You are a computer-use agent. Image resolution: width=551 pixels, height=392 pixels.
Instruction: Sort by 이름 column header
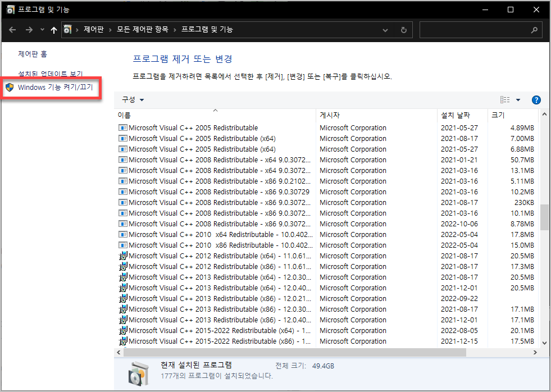216,115
